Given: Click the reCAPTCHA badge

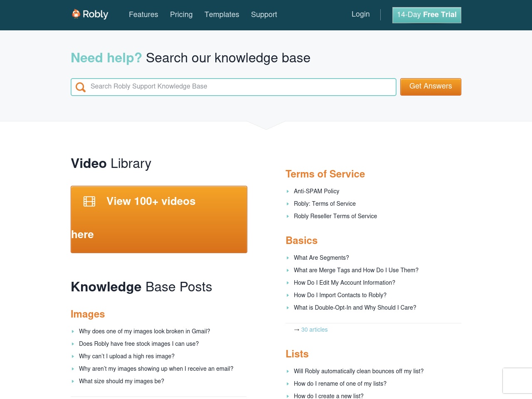Looking at the screenshot, I should [x=517, y=381].
